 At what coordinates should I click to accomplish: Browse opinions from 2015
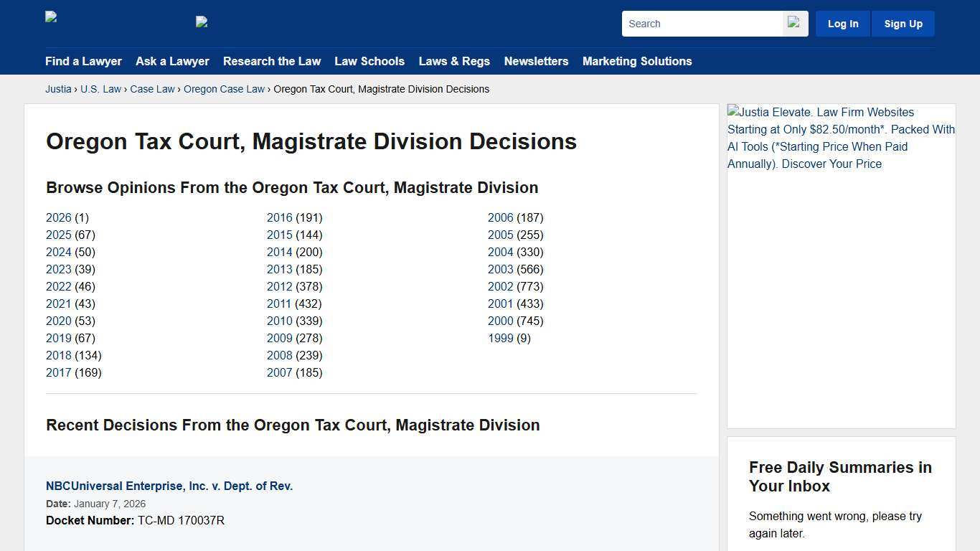click(x=279, y=235)
